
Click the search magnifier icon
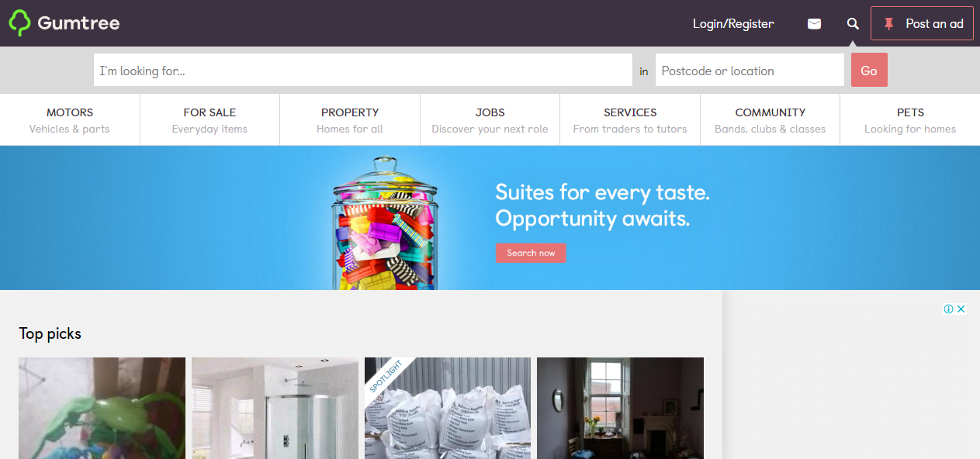click(853, 24)
